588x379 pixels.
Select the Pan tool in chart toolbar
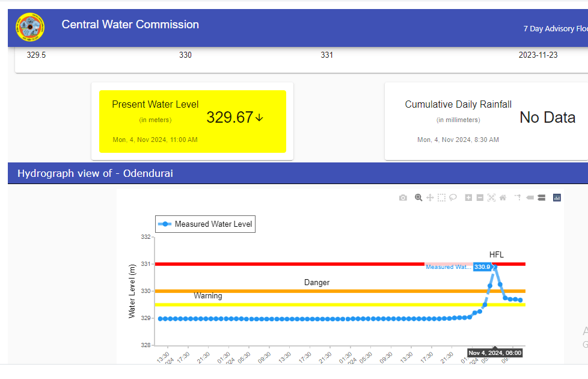coord(430,198)
